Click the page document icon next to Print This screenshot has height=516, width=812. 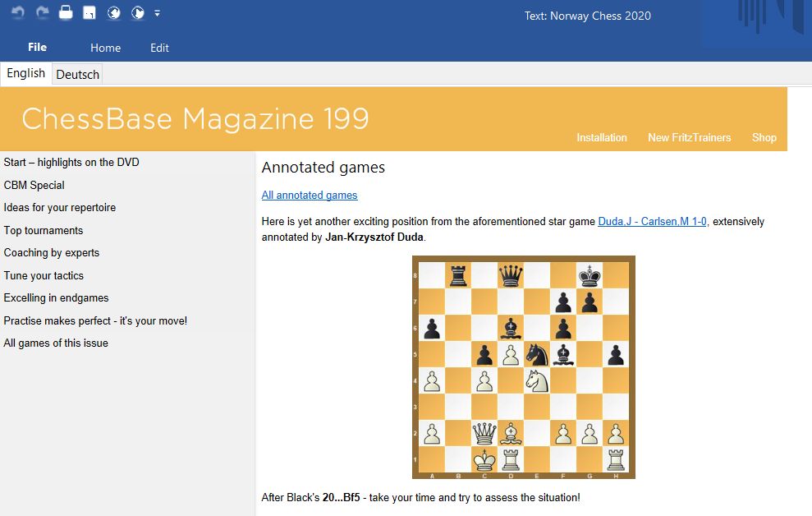point(89,12)
